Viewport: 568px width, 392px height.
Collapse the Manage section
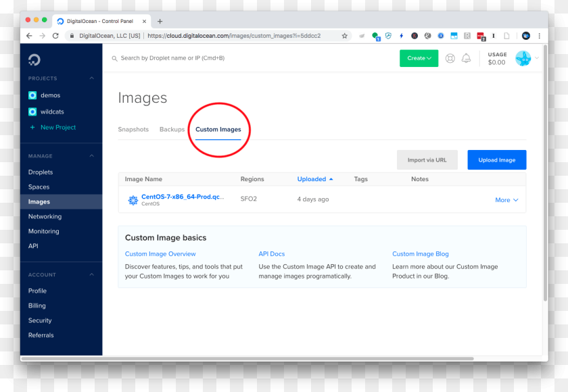[x=92, y=155]
